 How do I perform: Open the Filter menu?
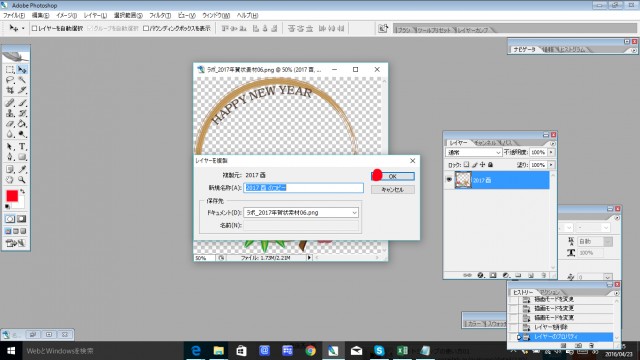point(160,16)
